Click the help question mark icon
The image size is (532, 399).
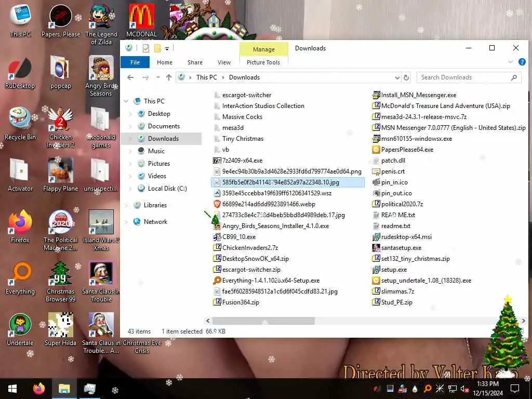tap(522, 62)
